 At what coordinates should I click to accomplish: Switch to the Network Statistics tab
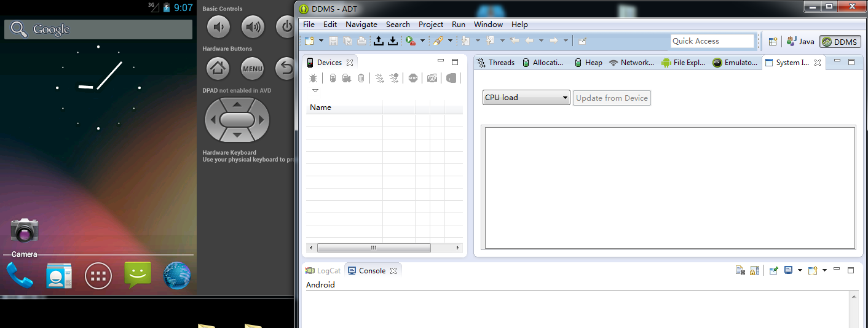click(631, 63)
